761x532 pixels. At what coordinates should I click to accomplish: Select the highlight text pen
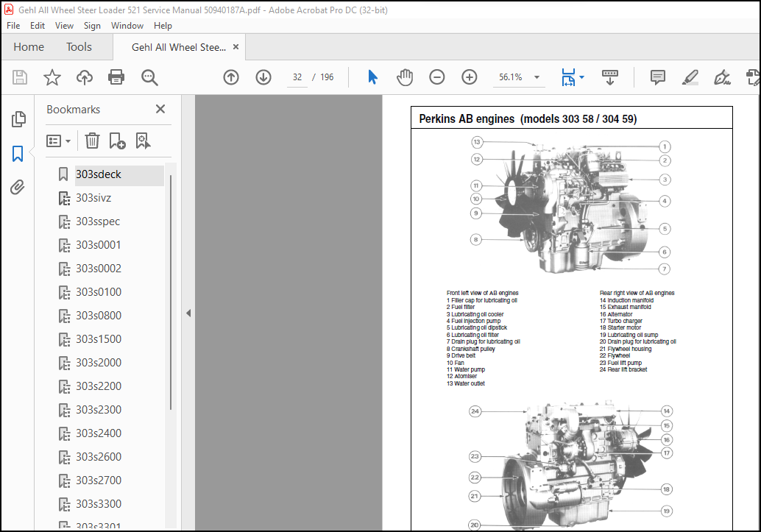tap(690, 77)
